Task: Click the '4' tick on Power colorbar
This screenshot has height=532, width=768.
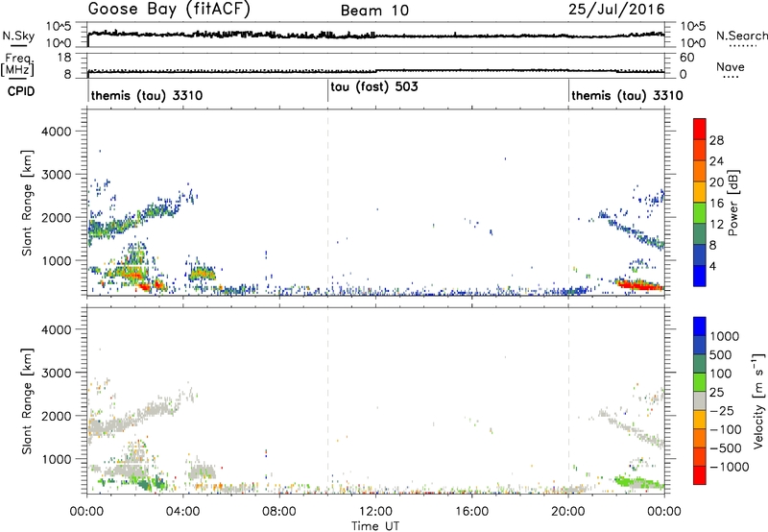Action: pyautogui.click(x=712, y=266)
